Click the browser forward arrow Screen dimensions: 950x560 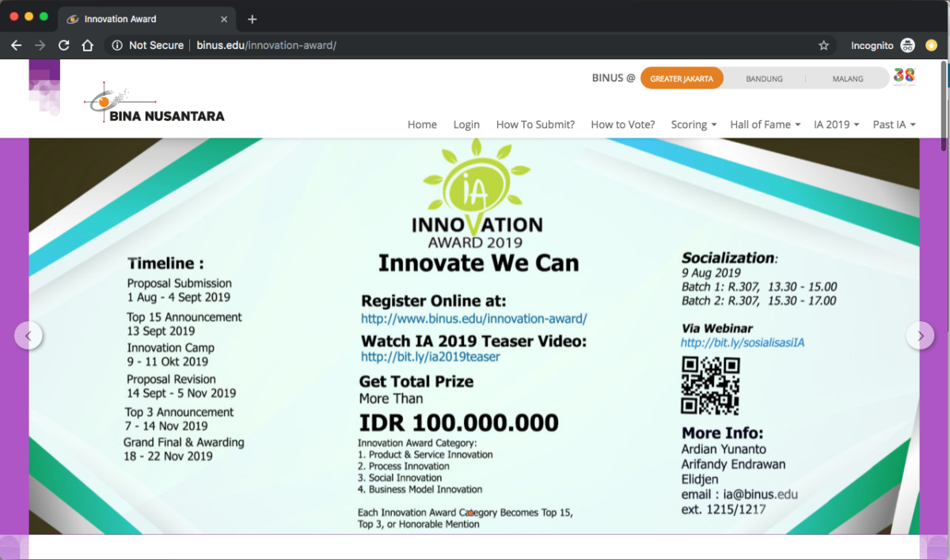[x=40, y=45]
